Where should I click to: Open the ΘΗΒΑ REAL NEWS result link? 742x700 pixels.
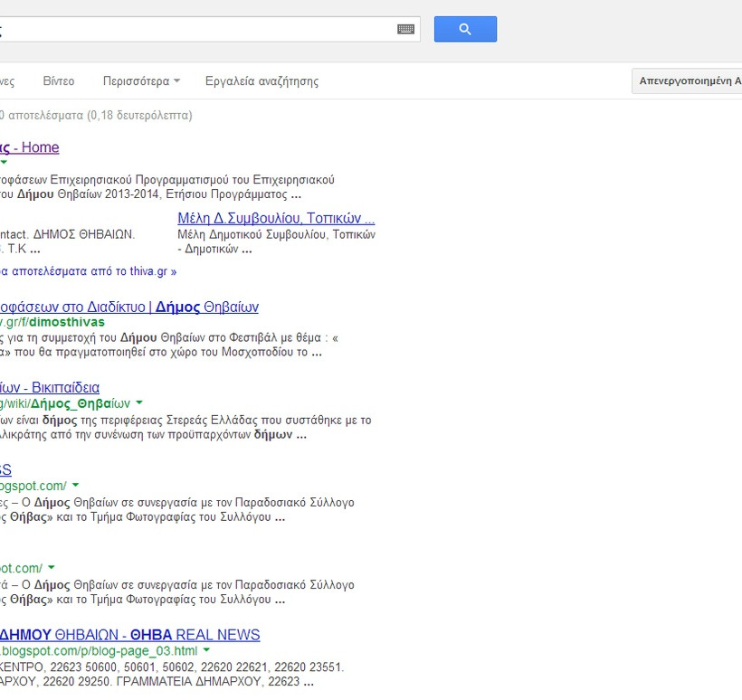[129, 635]
